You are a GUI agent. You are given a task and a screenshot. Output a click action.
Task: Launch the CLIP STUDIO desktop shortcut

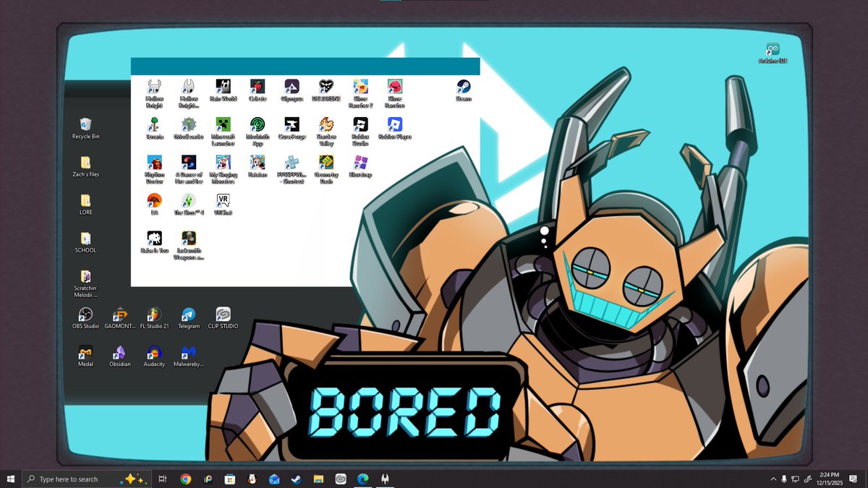[224, 318]
